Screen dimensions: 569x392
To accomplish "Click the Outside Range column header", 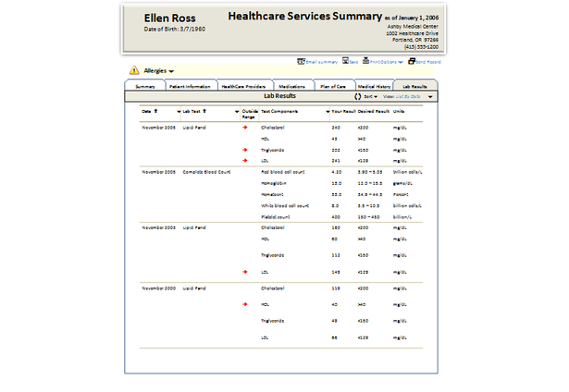I will pos(250,114).
